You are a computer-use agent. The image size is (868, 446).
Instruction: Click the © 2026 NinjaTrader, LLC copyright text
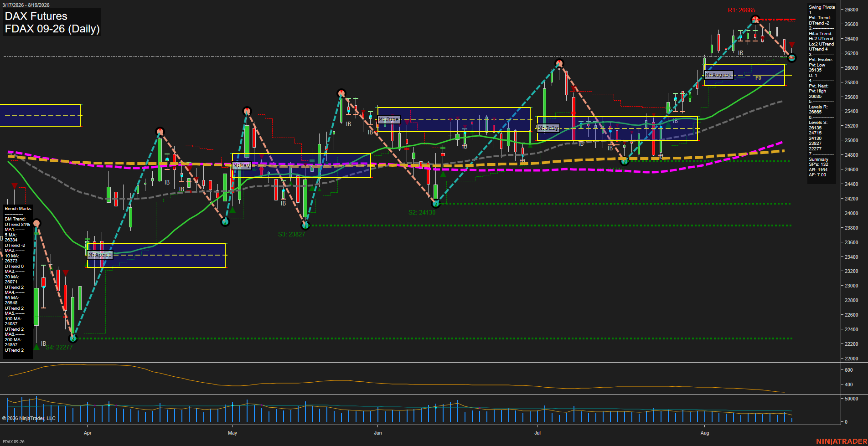[29, 418]
